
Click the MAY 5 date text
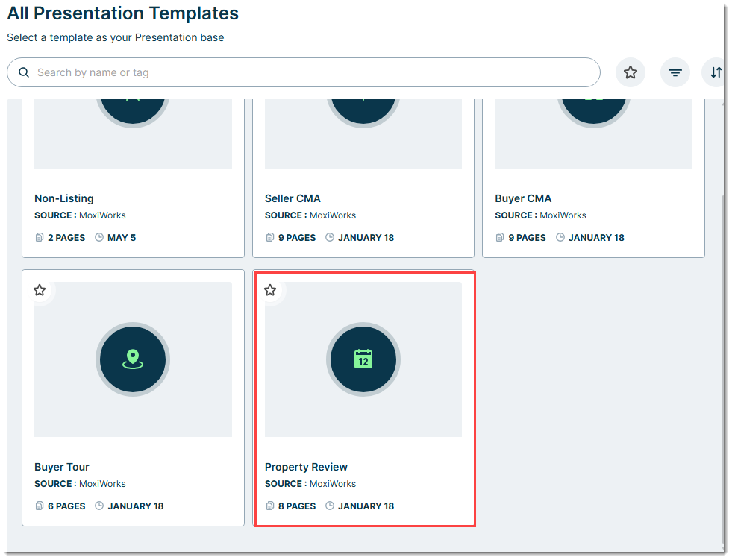[122, 238]
